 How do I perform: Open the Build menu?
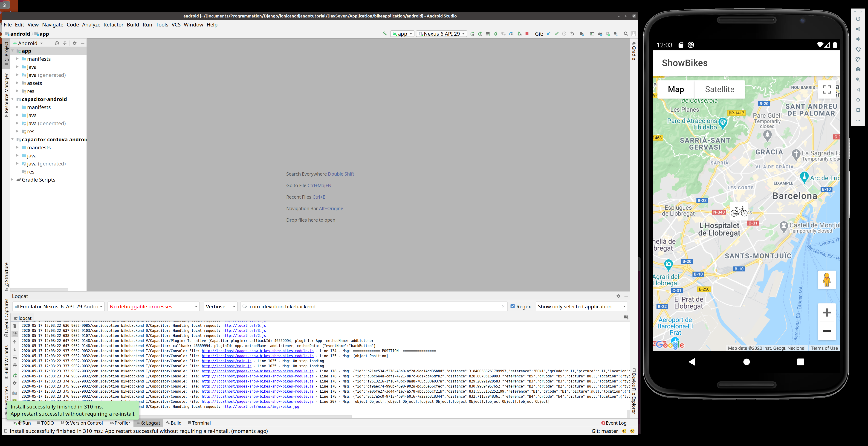click(133, 25)
